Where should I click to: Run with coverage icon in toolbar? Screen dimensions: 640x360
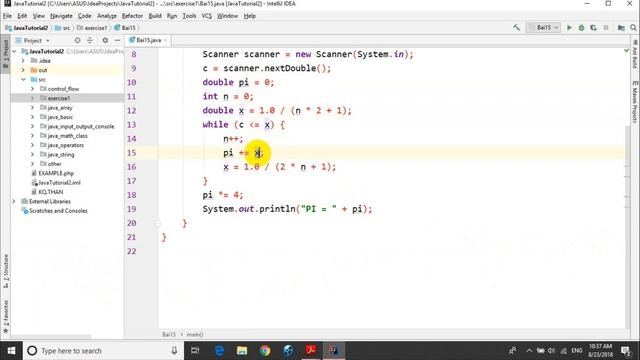(593, 28)
